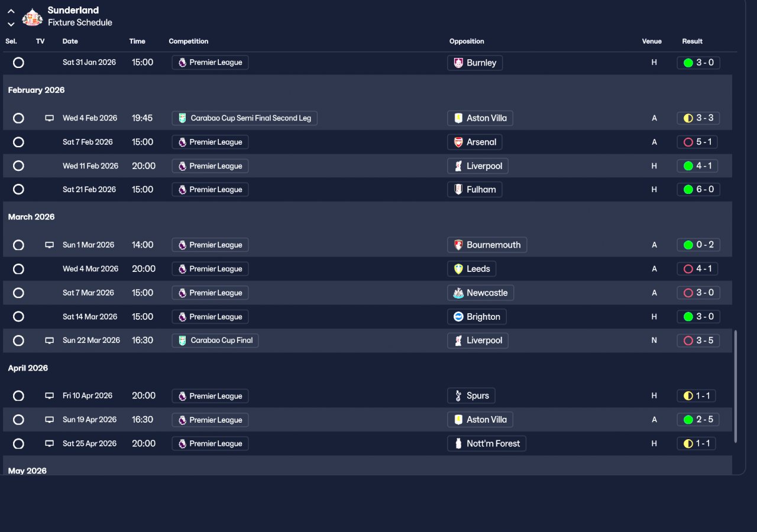Select the Newcastle fixture radio button
The width and height of the screenshot is (757, 532).
(x=18, y=293)
